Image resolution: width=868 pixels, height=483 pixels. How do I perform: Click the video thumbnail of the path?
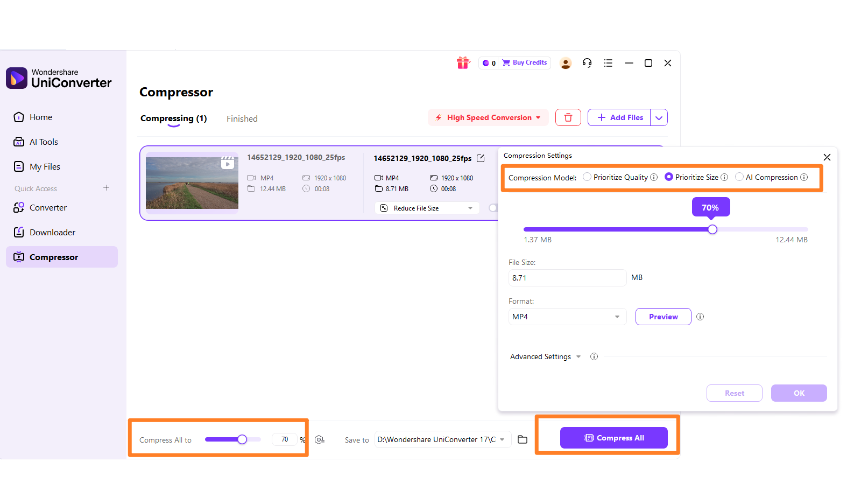coord(192,183)
